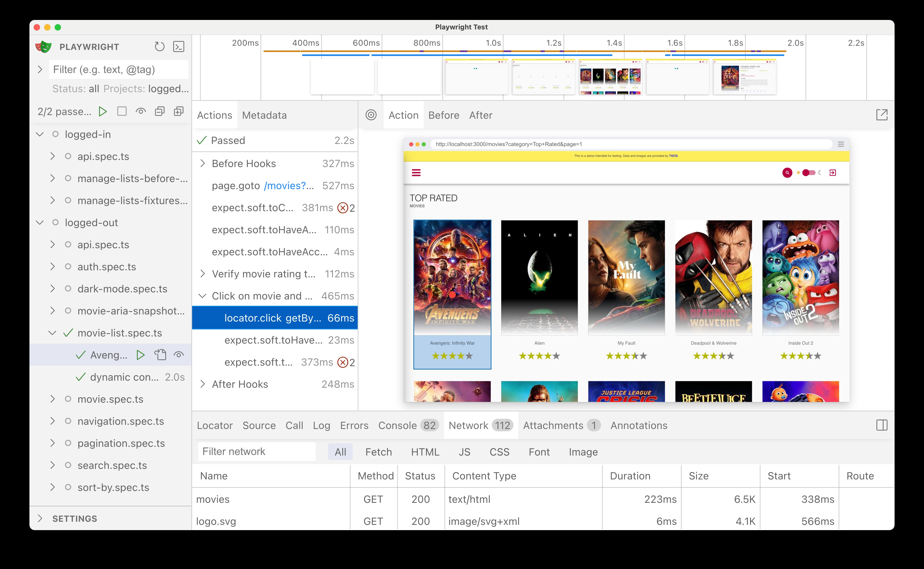Select expect.soft.toHaveAcc... 4ms action
924x569 pixels.
click(275, 252)
